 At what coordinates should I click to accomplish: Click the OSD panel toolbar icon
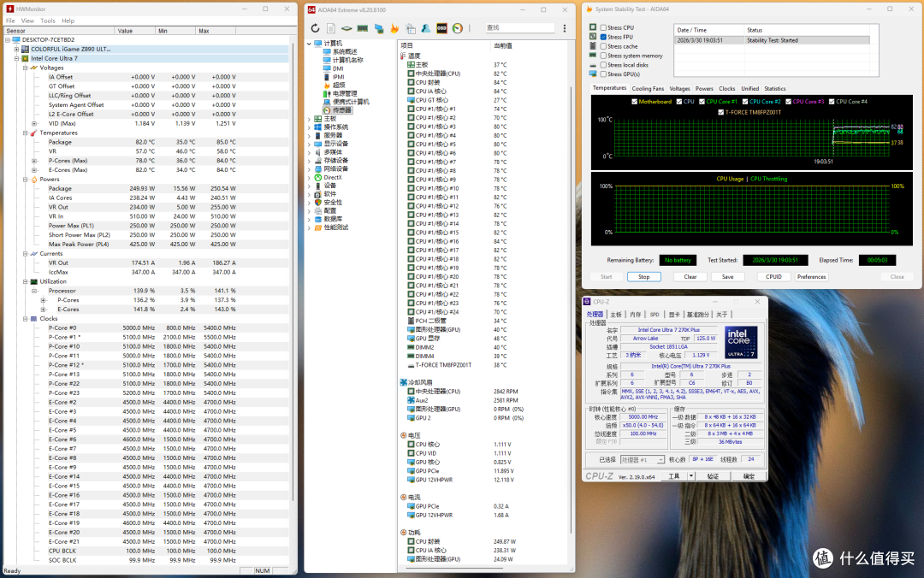(441, 28)
